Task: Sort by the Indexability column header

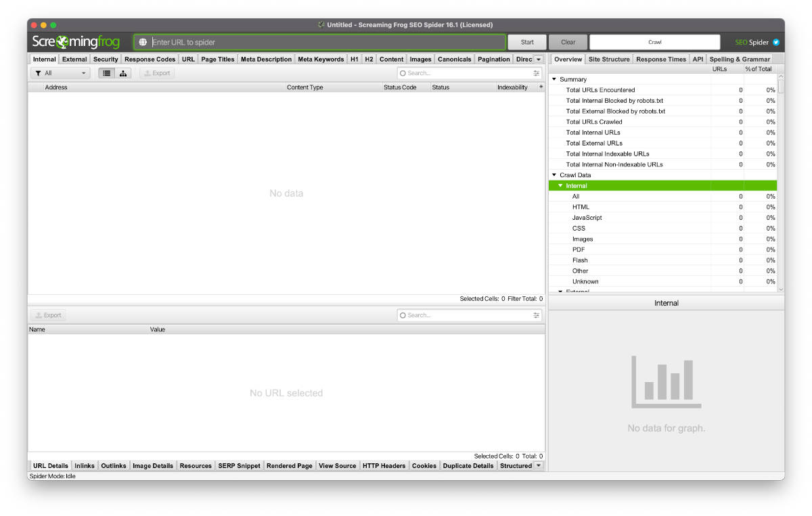Action: [x=512, y=87]
